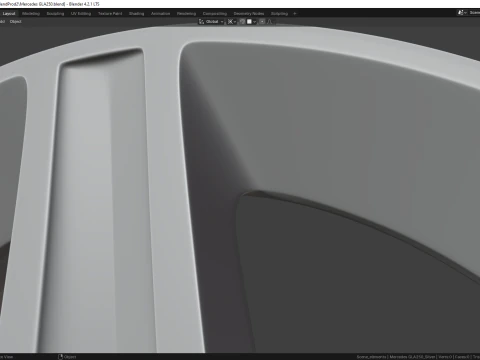
Task: Open the Compositing workspace tab
Action: (x=215, y=14)
